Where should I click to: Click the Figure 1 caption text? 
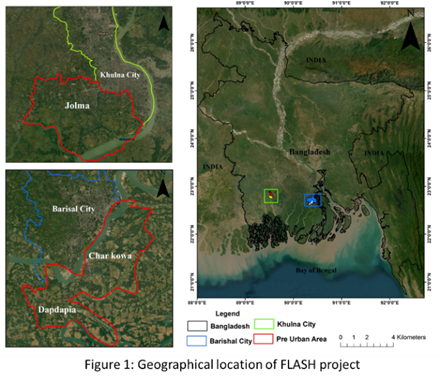(222, 364)
